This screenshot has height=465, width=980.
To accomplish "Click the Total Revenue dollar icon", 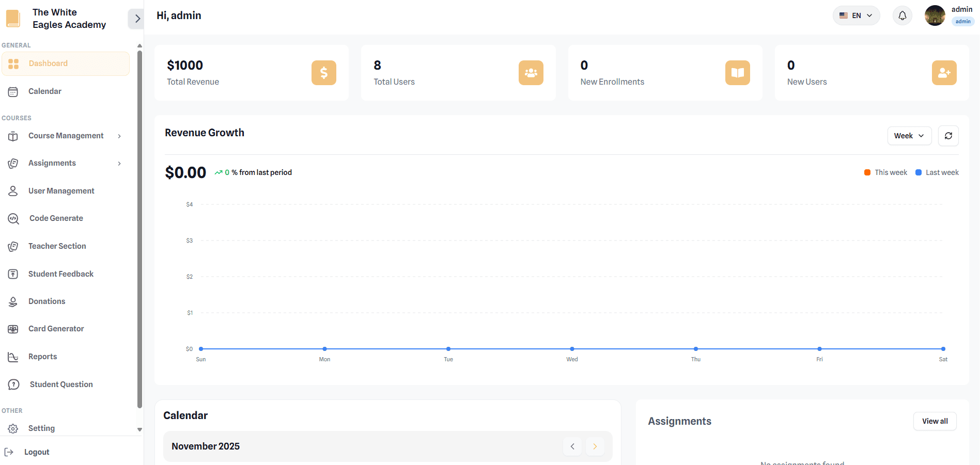I will tap(323, 73).
